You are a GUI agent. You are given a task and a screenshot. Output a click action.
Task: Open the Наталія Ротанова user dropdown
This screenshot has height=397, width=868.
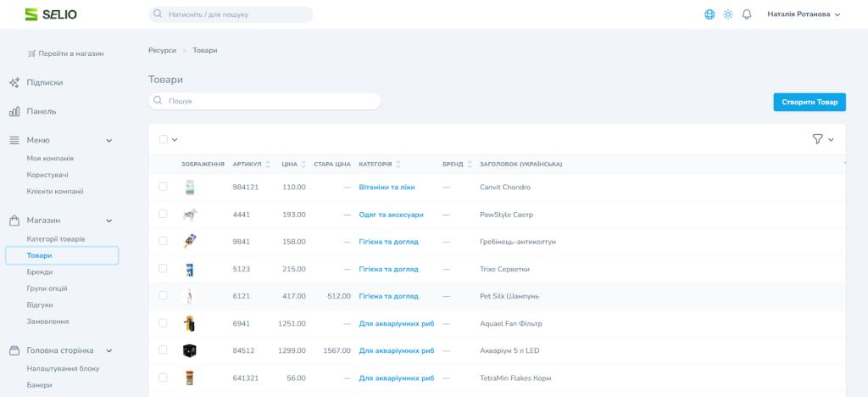(803, 14)
